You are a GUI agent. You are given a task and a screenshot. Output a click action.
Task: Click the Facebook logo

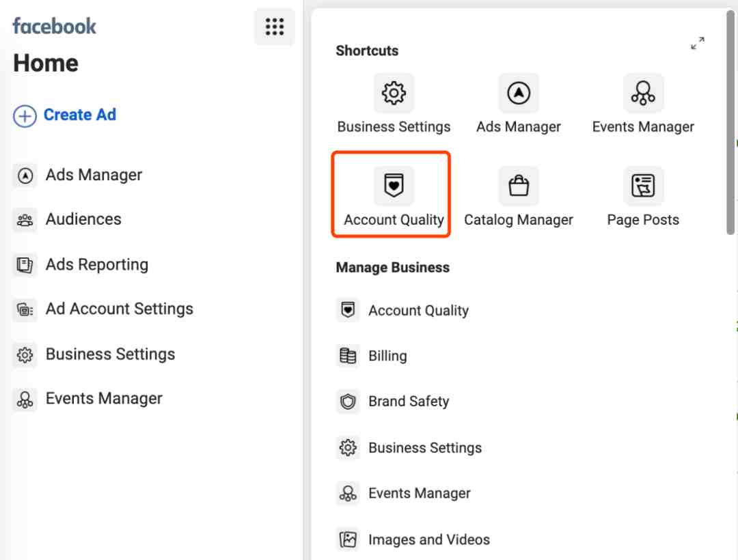coord(55,27)
